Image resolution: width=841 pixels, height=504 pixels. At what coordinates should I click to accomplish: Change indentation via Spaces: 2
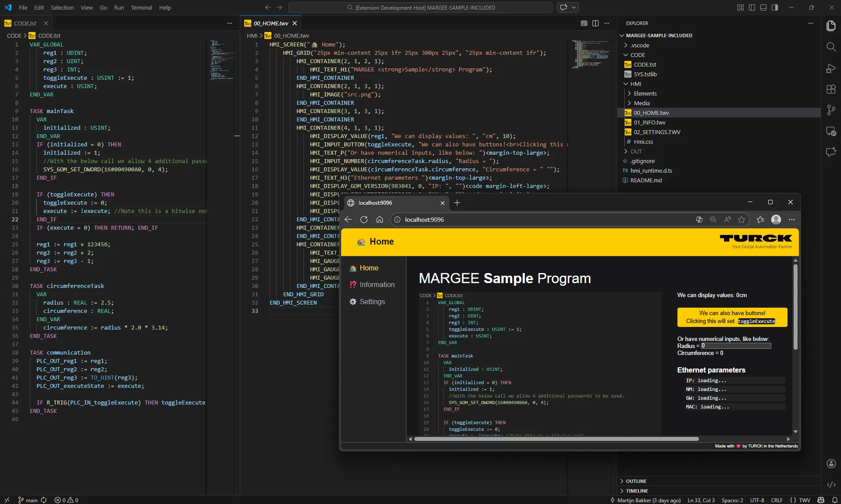[732, 500]
